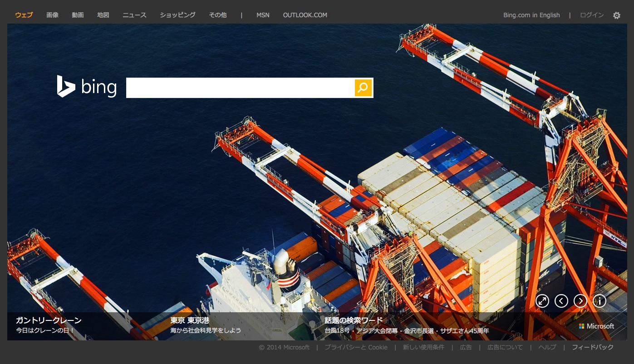The image size is (634, 364).
Task: Click the fullscreen expand image icon
Action: point(542,301)
